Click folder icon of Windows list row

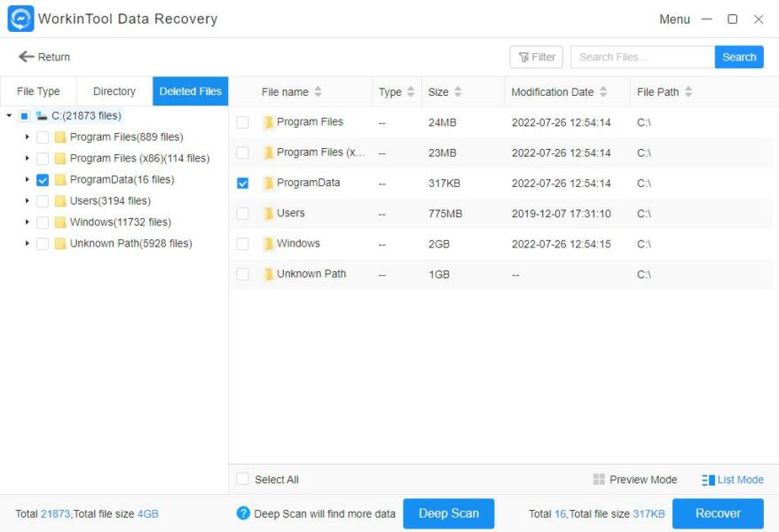pyautogui.click(x=268, y=244)
